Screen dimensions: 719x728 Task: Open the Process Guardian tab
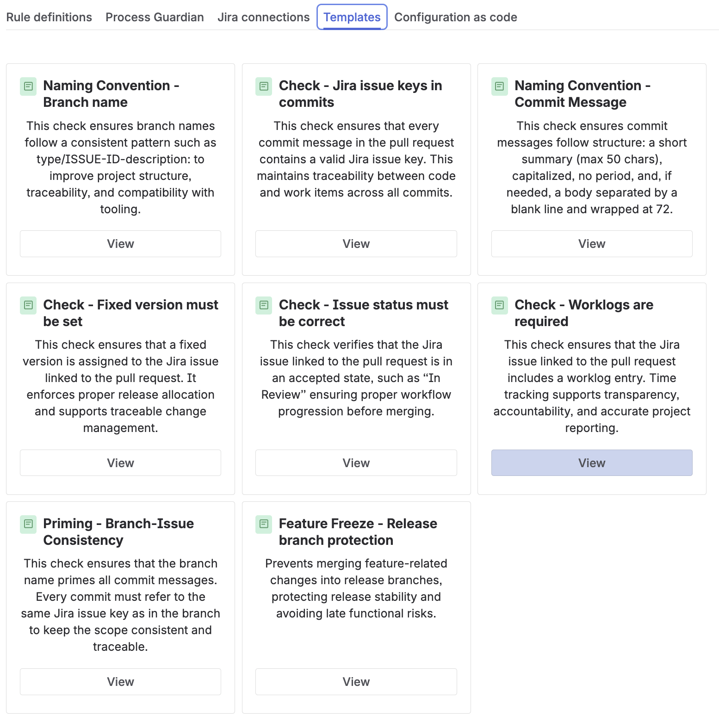click(155, 17)
